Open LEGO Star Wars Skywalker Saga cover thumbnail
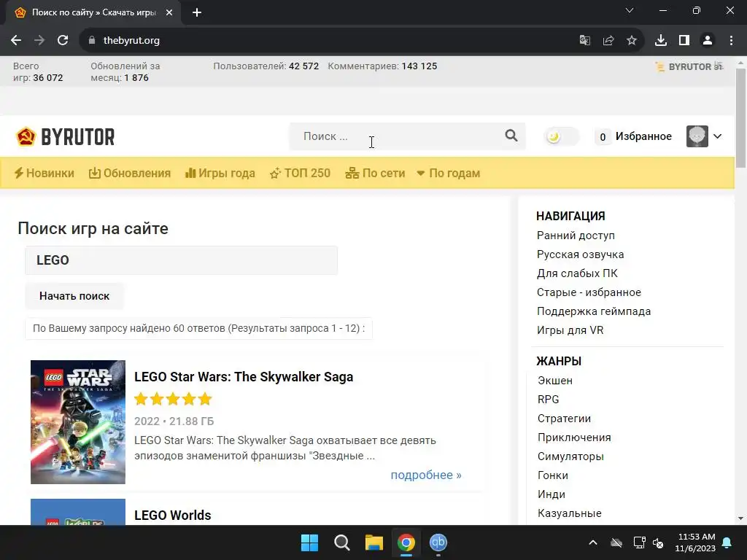 (77, 422)
